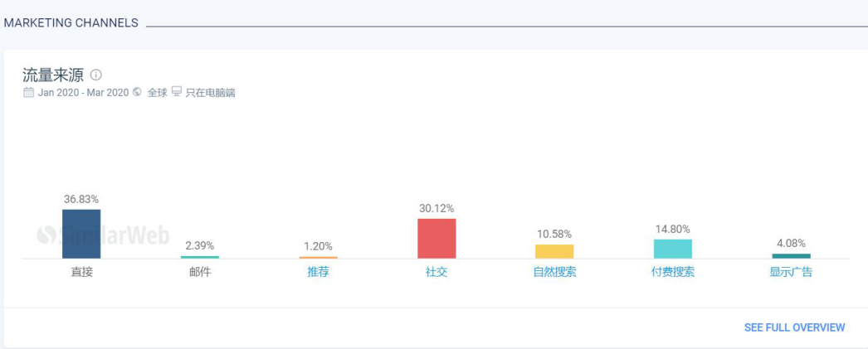The height and width of the screenshot is (349, 868).
Task: Open the 显示广告 channel link
Action: pyautogui.click(x=791, y=272)
